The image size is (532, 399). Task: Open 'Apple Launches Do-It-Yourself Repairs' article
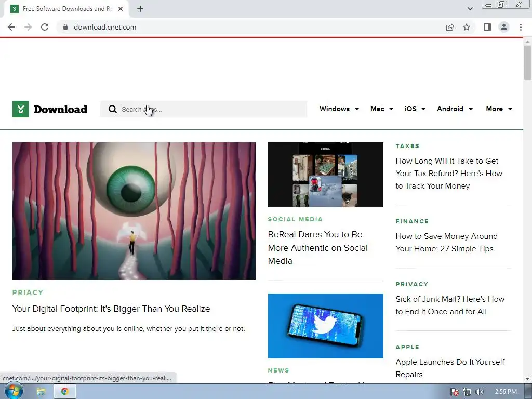[x=450, y=368]
